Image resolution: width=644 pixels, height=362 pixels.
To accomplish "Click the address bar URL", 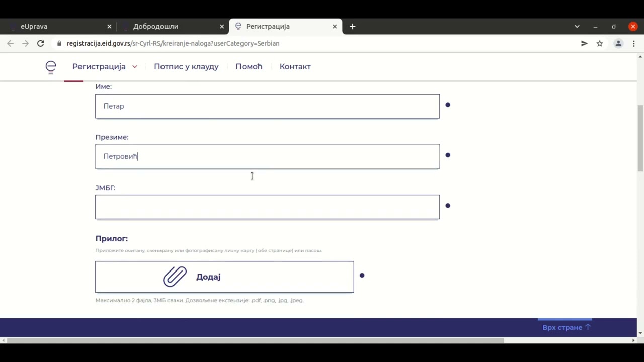I will click(173, 43).
